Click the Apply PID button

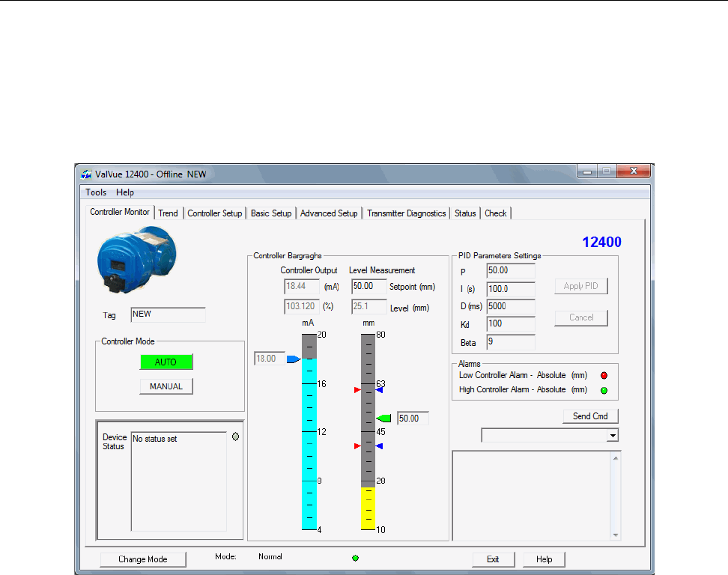(x=580, y=286)
